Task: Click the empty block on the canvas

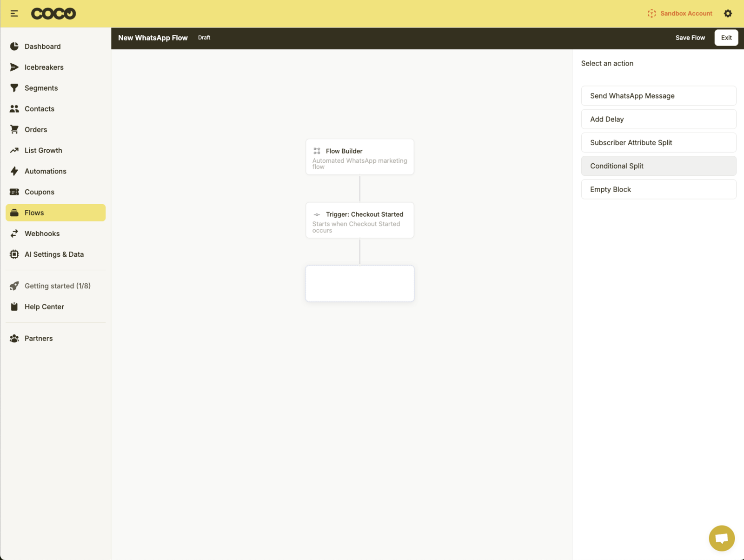Action: (359, 283)
